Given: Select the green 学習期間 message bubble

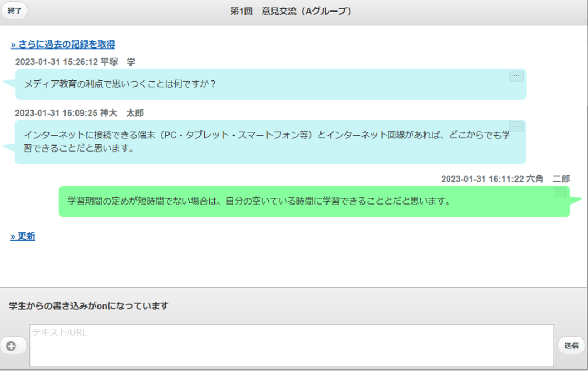Looking at the screenshot, I should click(314, 202).
